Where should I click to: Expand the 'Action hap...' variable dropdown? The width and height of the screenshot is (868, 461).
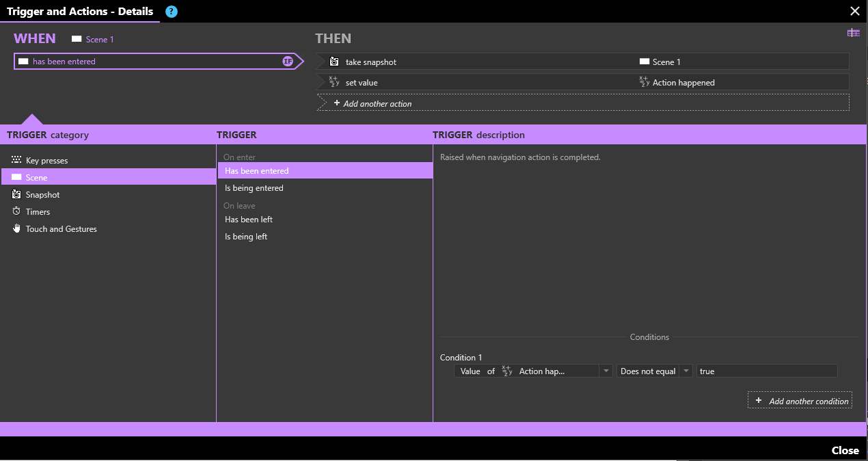tap(605, 371)
